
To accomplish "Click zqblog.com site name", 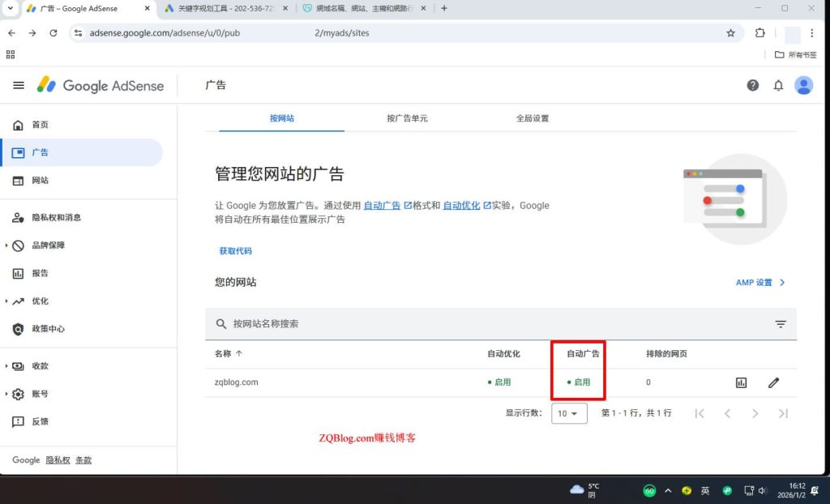I will tap(236, 382).
